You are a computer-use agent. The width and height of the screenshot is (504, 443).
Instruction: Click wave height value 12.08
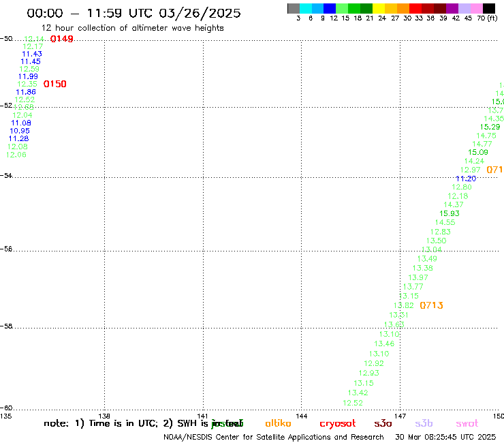[x=17, y=147]
